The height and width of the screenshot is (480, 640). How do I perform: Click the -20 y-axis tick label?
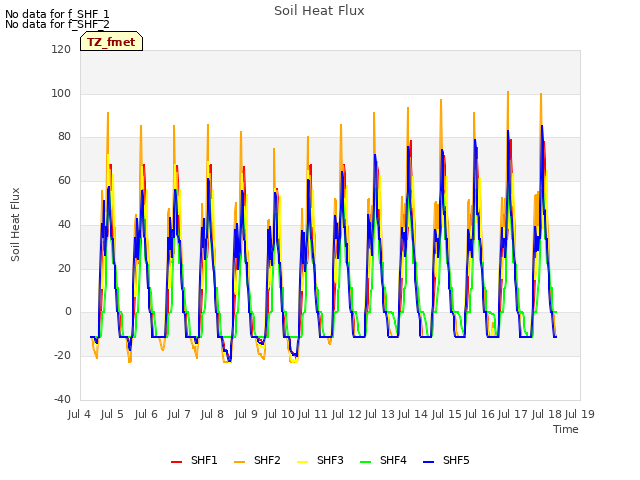(62, 356)
